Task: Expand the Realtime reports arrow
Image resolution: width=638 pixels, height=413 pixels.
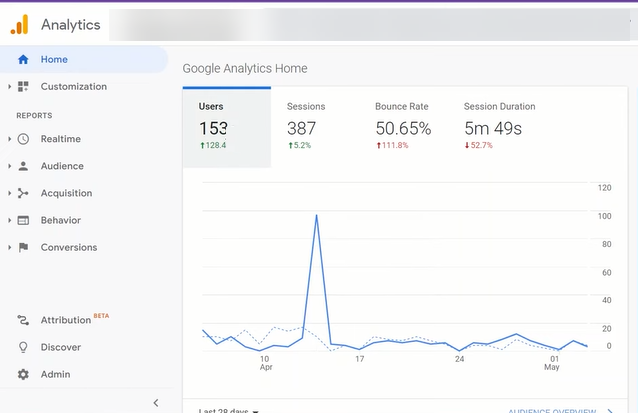Action: point(9,139)
